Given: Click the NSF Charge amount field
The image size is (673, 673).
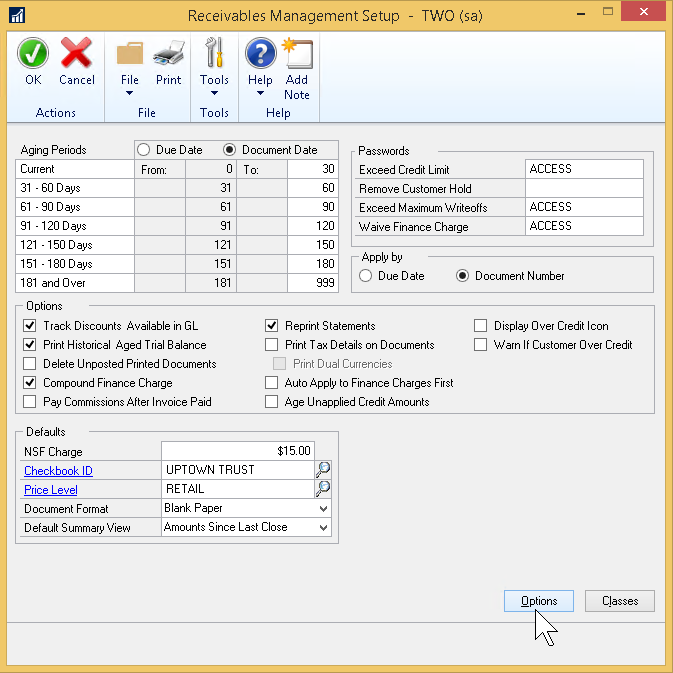Looking at the screenshot, I should click(x=238, y=451).
